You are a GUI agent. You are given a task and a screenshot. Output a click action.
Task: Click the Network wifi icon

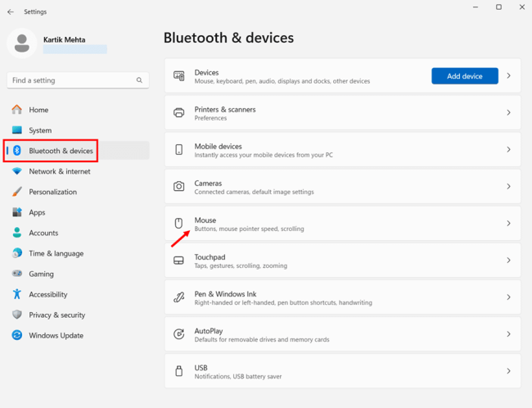[x=16, y=171]
